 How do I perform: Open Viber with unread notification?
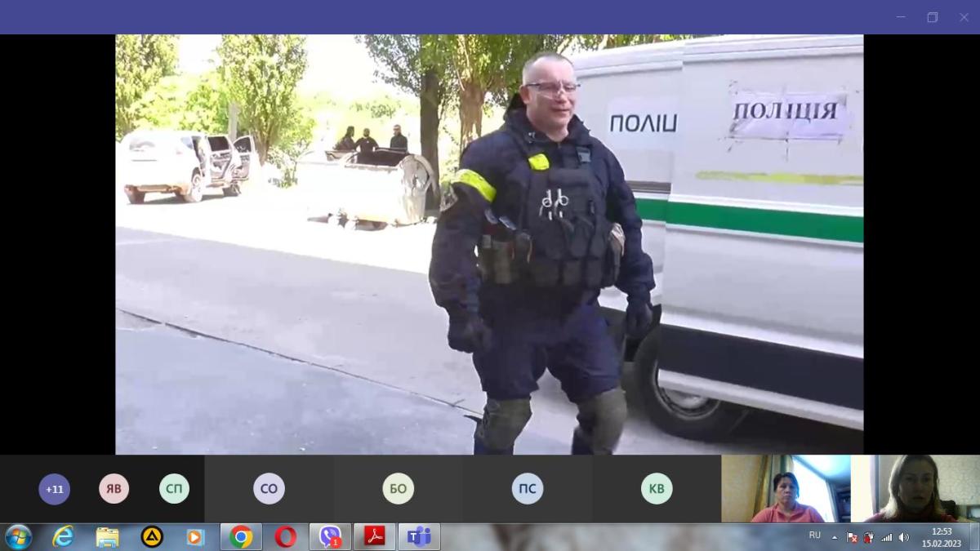[330, 536]
